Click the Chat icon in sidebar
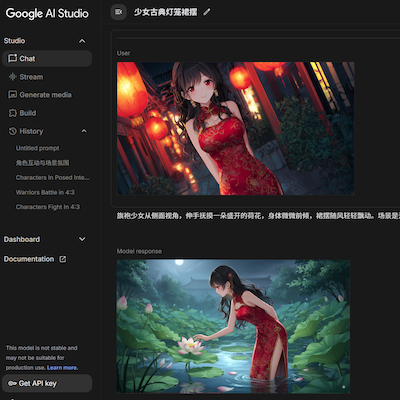The image size is (400, 400). click(12, 58)
